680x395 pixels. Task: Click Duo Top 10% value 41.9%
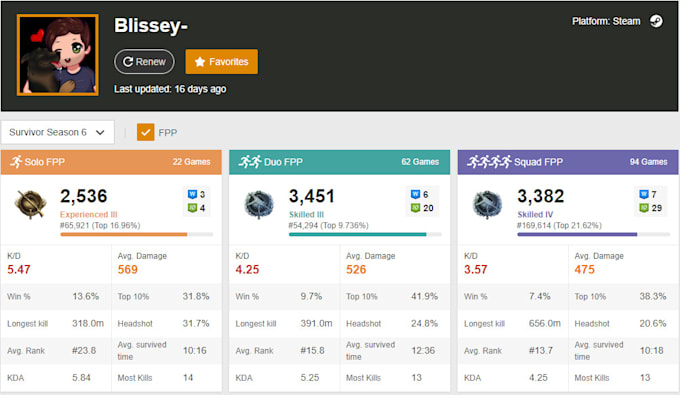(x=425, y=297)
